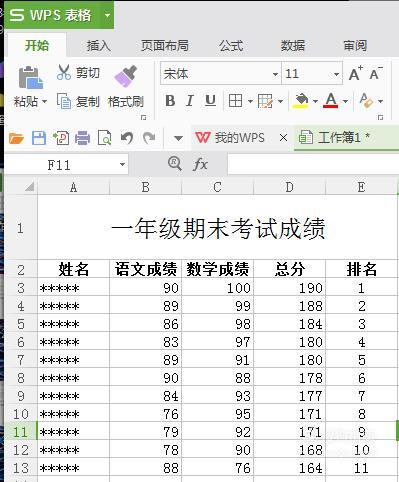Expand fill color dropdown arrow
This screenshot has width=399, height=482.
(315, 101)
